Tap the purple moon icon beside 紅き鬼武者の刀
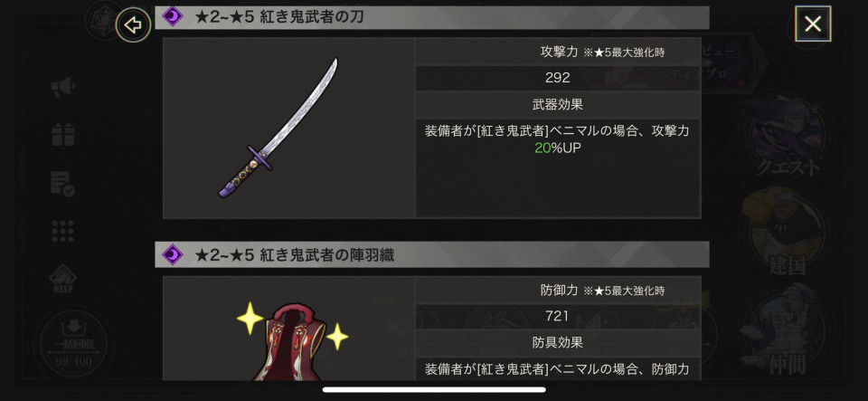The image size is (868, 401). 172,16
